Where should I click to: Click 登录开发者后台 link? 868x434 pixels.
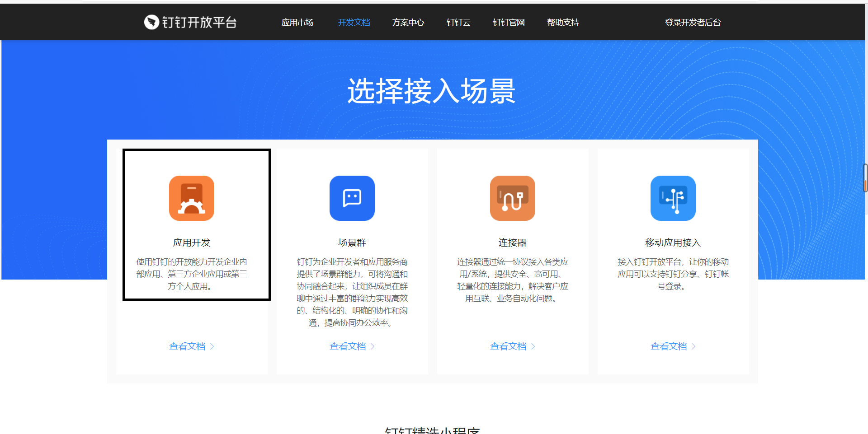coord(693,22)
